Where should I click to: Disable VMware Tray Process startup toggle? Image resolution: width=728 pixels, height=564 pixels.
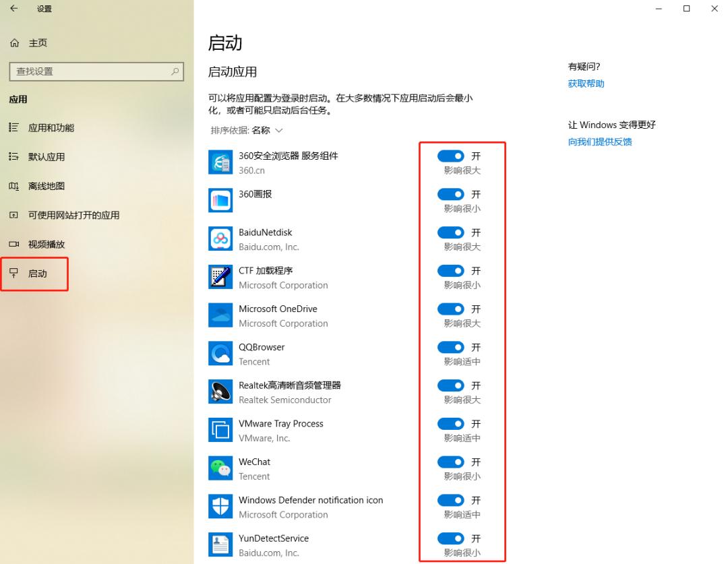point(451,424)
